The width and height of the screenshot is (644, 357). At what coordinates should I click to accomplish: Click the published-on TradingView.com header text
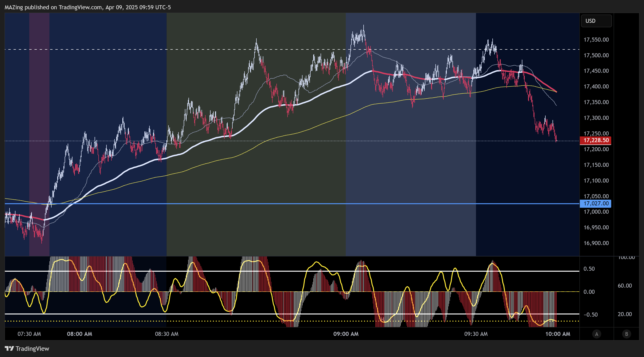(x=87, y=7)
